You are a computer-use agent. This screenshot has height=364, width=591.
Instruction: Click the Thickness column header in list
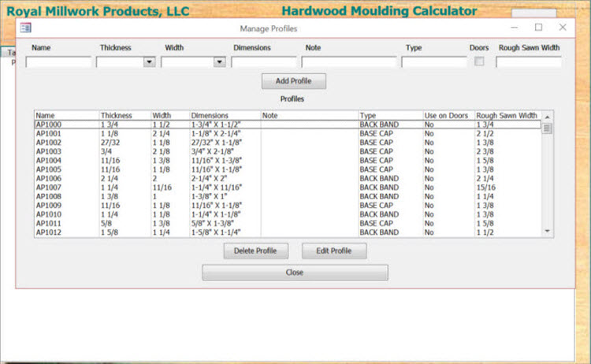(x=125, y=115)
